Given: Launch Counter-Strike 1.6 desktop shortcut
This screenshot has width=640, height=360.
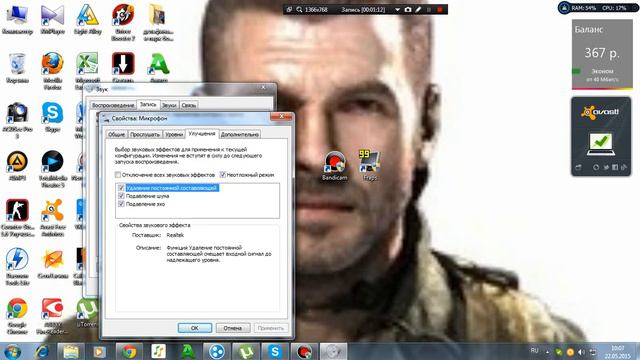Looking at the screenshot, I should click(17, 218).
